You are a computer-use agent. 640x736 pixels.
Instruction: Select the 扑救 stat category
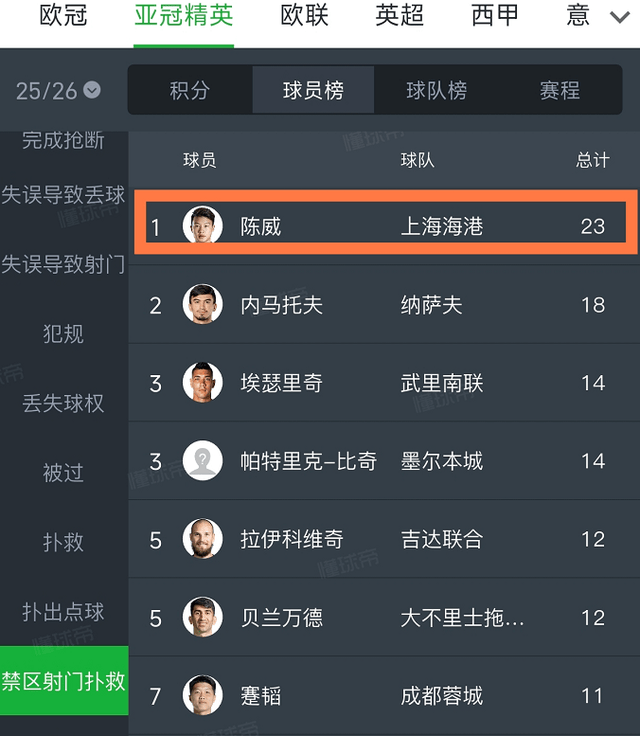(x=63, y=542)
